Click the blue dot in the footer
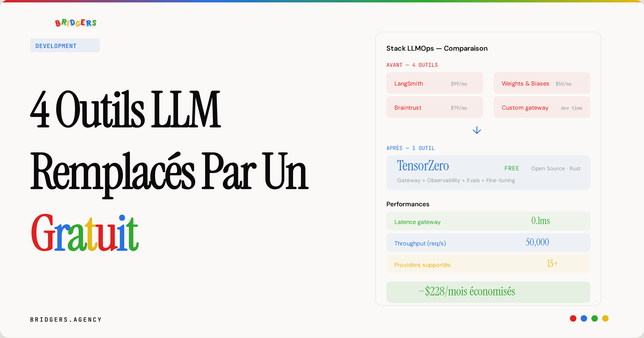 tap(584, 318)
